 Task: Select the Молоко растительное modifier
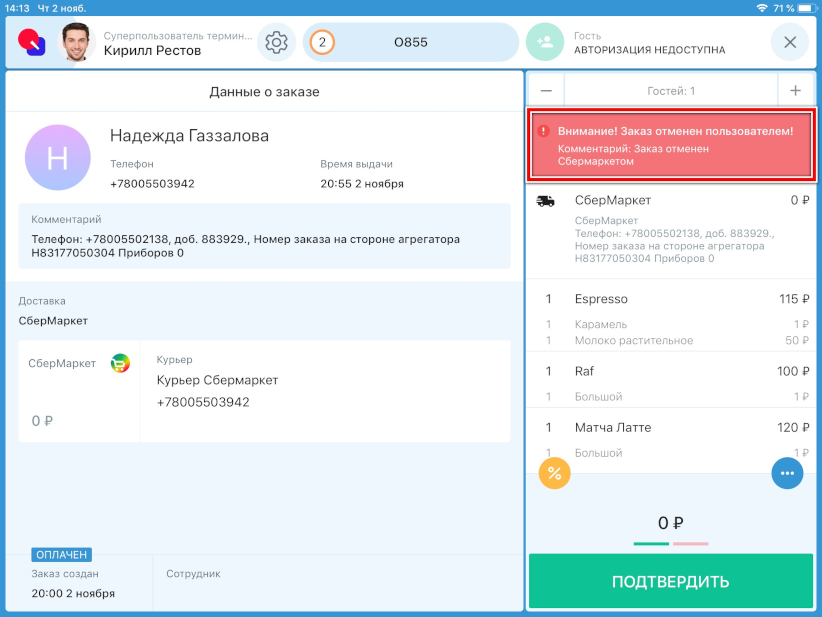671,341
